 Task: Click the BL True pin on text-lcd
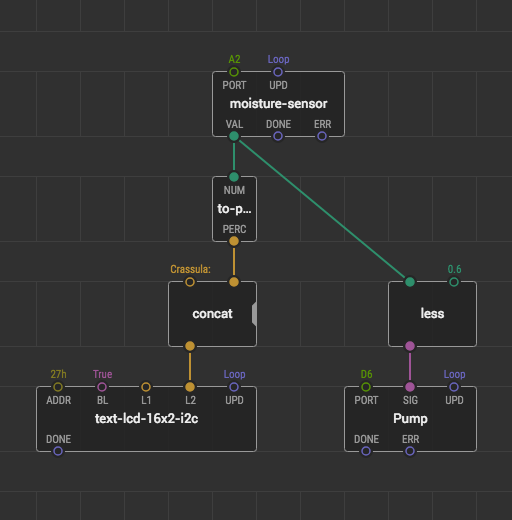pyautogui.click(x=102, y=387)
